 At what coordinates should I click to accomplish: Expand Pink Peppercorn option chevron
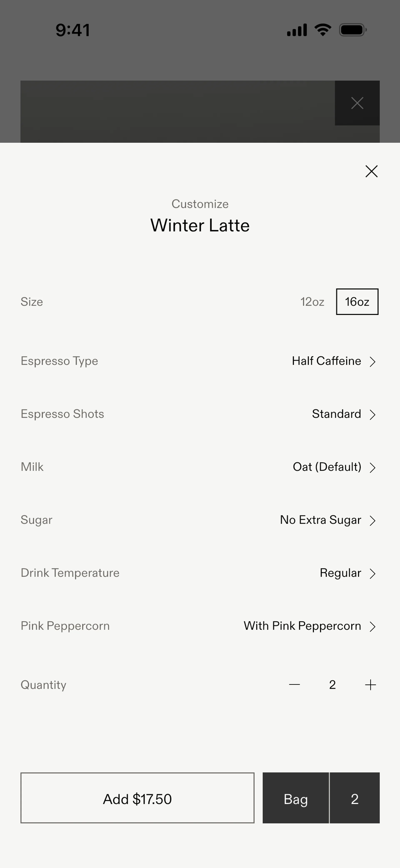pos(372,626)
